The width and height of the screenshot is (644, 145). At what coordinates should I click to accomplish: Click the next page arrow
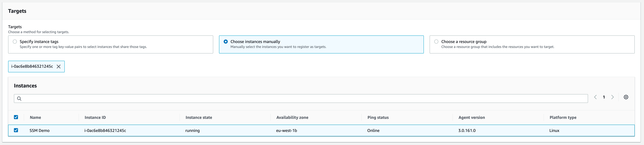612,97
